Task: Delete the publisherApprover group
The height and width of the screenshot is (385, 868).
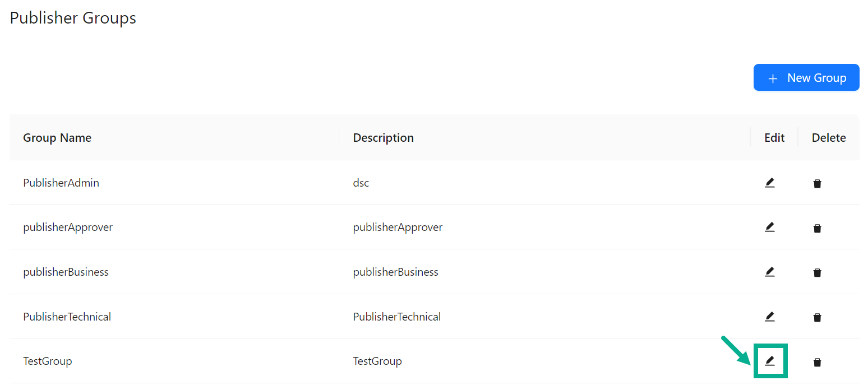Action: 818,228
